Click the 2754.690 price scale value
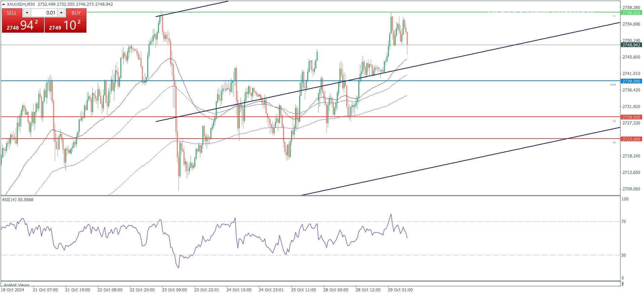The height and width of the screenshot is (294, 644). (x=631, y=24)
